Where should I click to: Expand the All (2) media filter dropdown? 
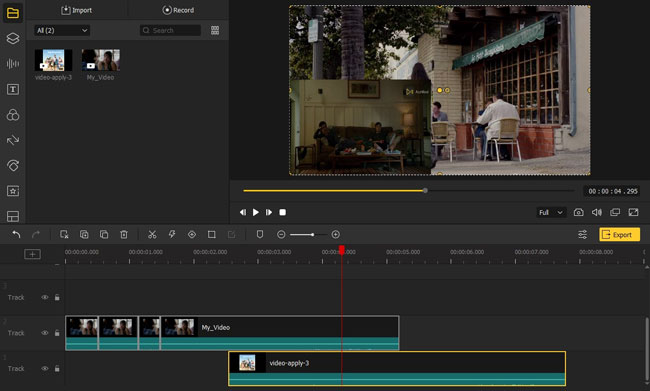pos(62,30)
